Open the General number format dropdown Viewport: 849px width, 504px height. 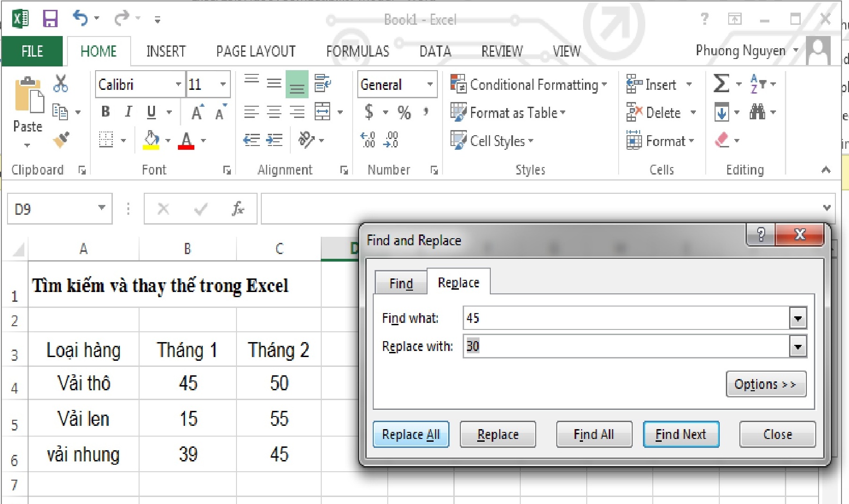pyautogui.click(x=429, y=84)
